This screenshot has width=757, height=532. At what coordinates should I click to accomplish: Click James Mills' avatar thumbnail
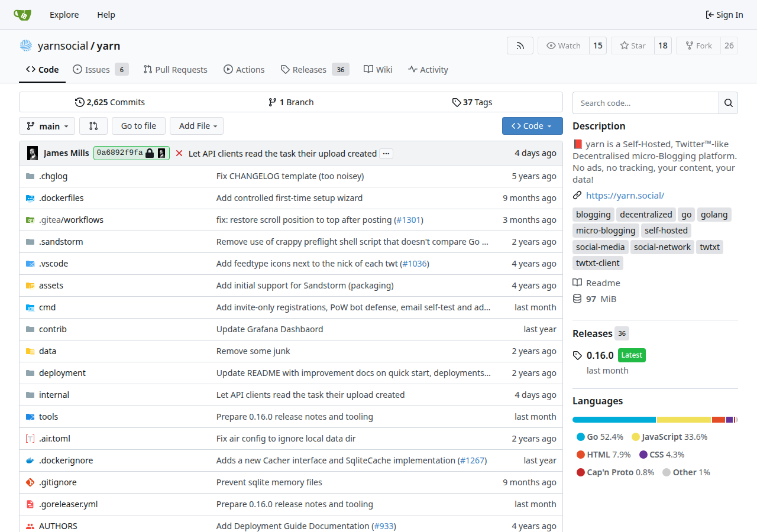click(33, 153)
